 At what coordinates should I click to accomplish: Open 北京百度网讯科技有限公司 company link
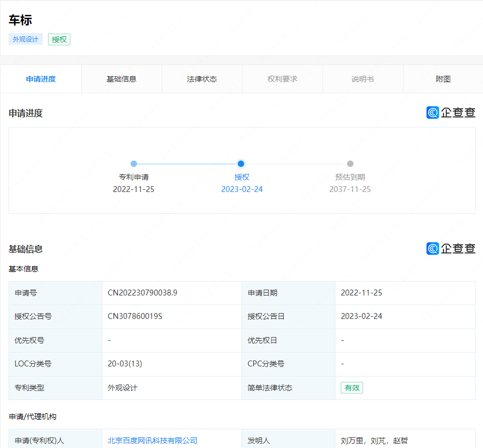(x=152, y=441)
